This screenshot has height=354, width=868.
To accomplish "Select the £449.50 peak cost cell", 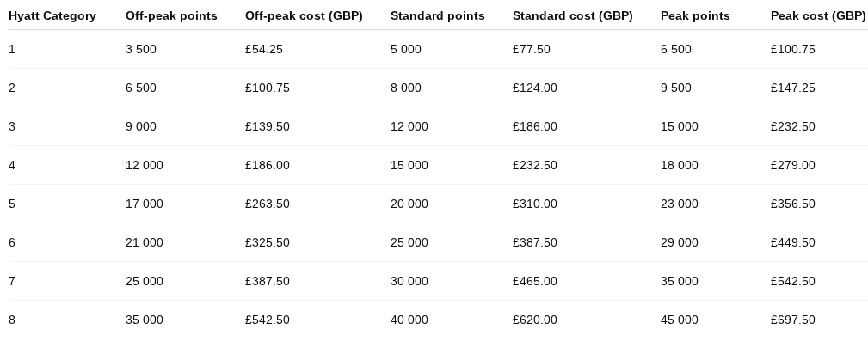I will coord(793,242).
